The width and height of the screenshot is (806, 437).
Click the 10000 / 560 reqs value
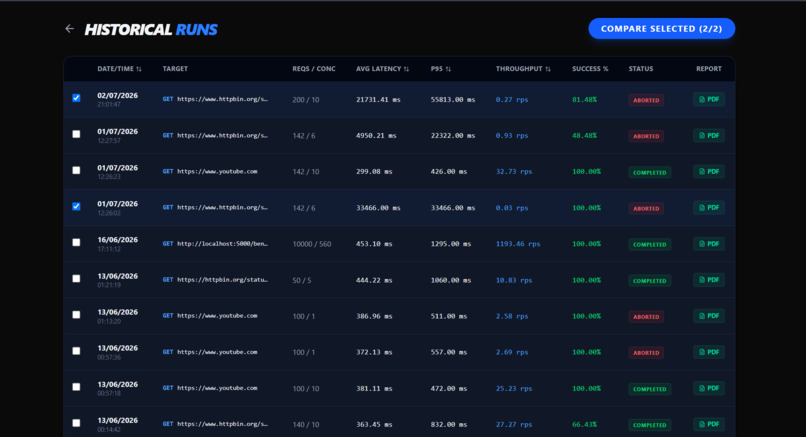pos(312,244)
